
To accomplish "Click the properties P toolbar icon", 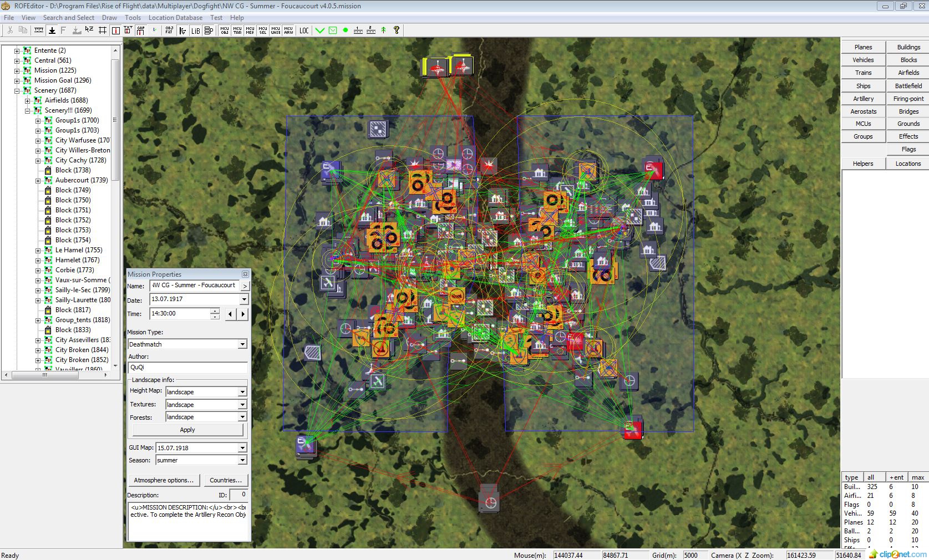I will click(x=209, y=30).
